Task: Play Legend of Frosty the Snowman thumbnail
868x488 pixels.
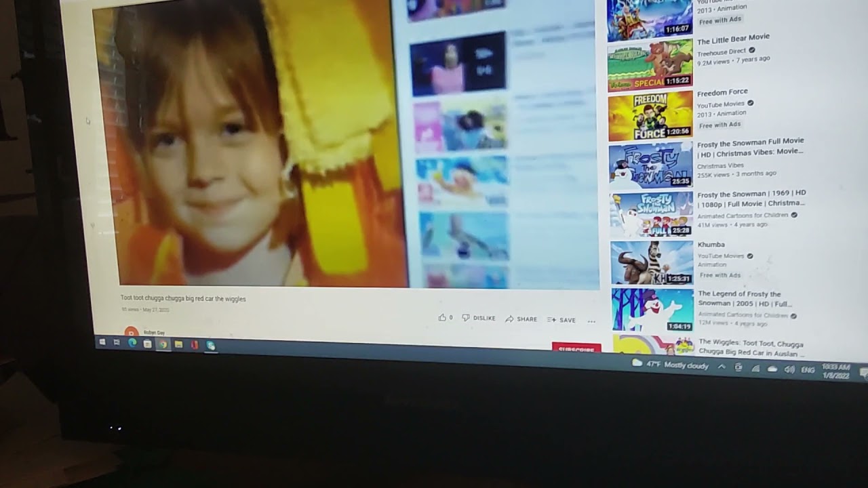Action: [x=652, y=310]
